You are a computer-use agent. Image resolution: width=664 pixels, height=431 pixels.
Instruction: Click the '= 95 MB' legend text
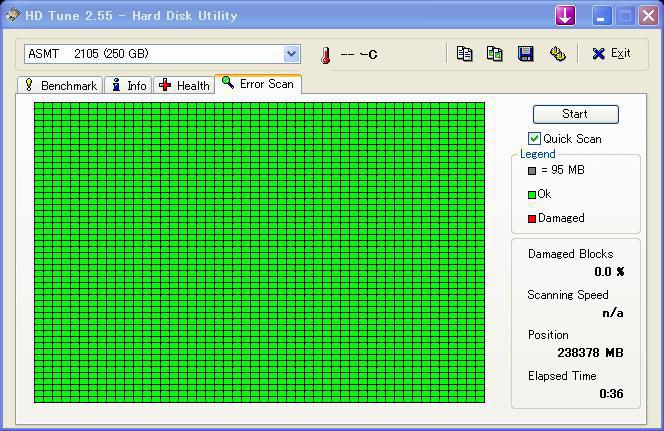(x=563, y=170)
